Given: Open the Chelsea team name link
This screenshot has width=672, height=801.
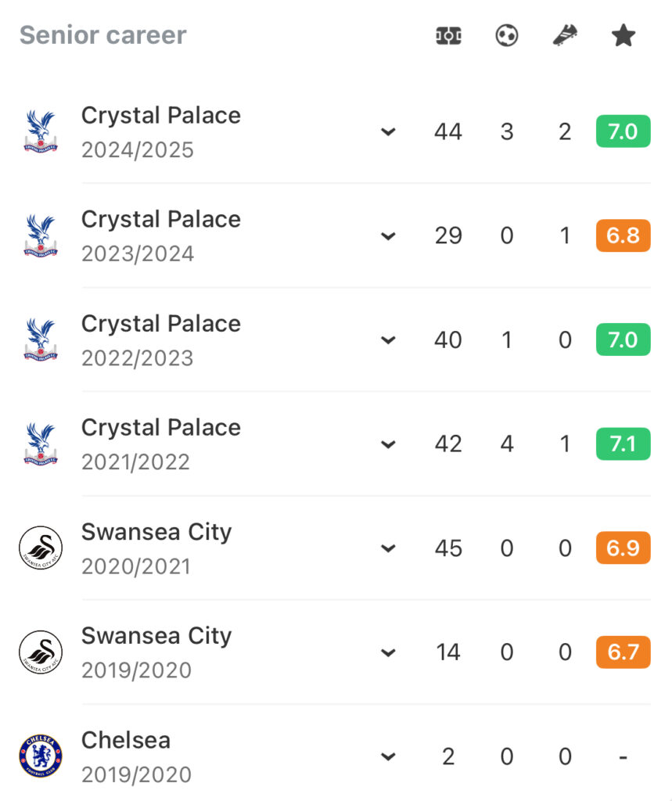Looking at the screenshot, I should coord(126,740).
